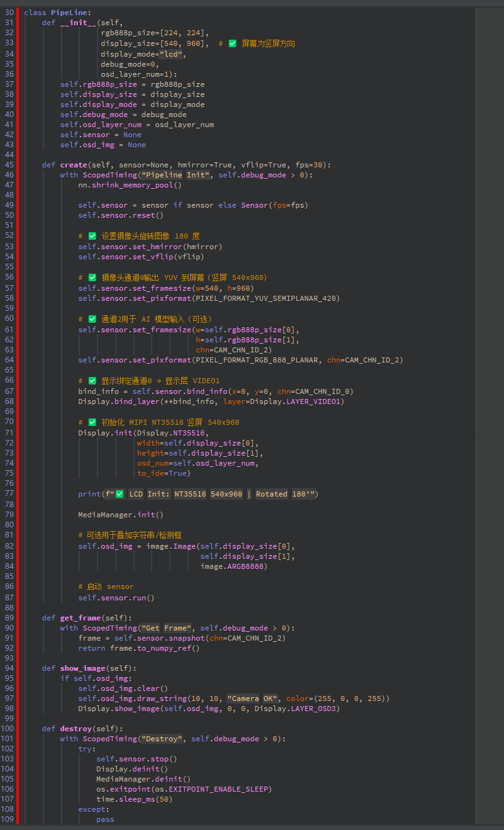Image resolution: width=504 pixels, height=830 pixels.
Task: Click the check icon in the MIPI NT35516 comment
Action: (x=92, y=422)
